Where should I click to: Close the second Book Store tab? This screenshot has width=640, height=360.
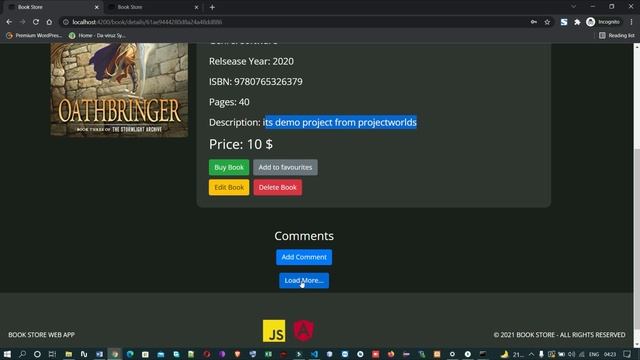[x=196, y=7]
